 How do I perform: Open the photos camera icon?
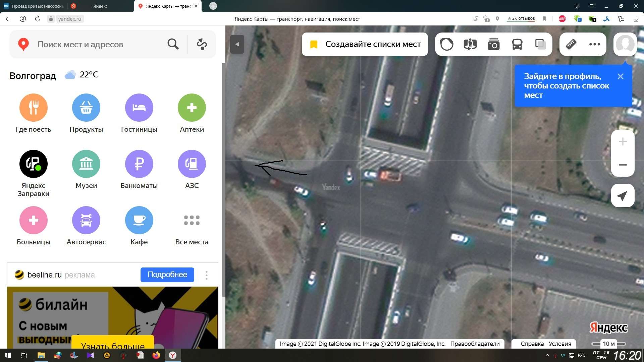(x=493, y=44)
